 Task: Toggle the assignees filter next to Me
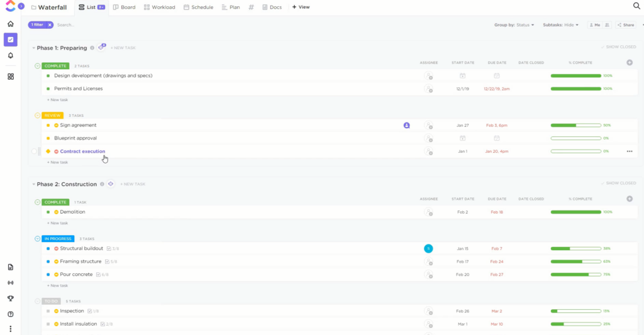click(x=607, y=25)
